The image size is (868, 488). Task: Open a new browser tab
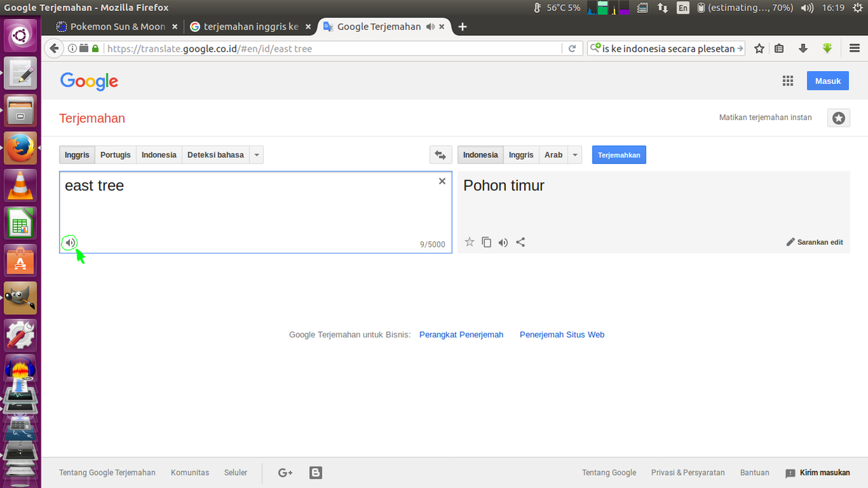point(462,26)
